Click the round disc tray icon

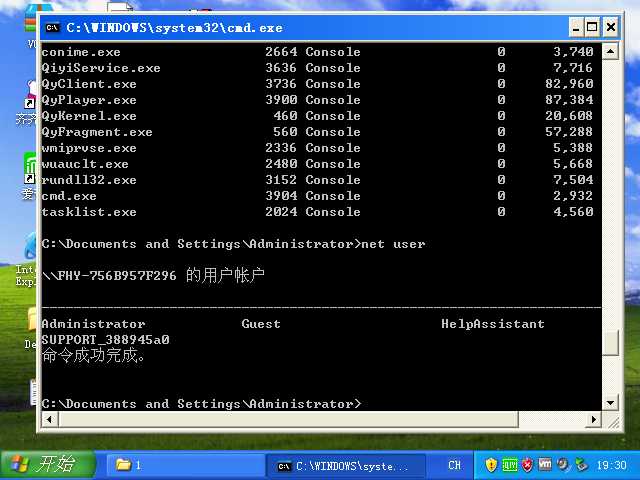[x=564, y=464]
